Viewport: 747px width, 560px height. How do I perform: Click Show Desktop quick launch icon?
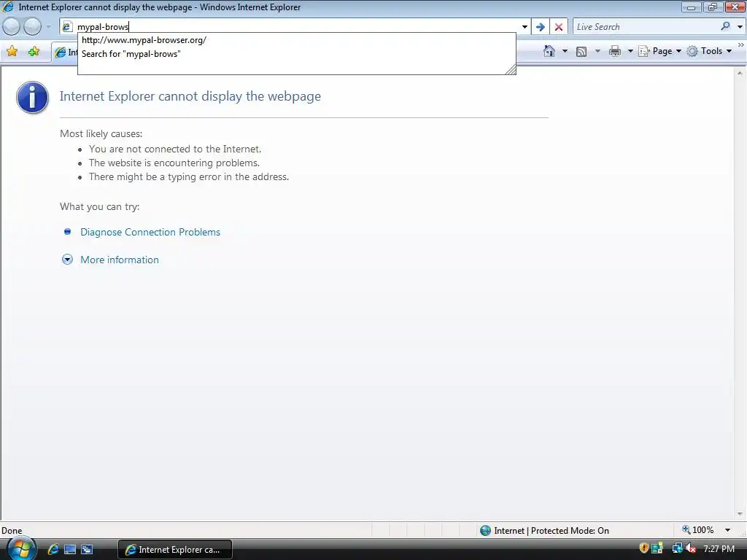coord(70,549)
